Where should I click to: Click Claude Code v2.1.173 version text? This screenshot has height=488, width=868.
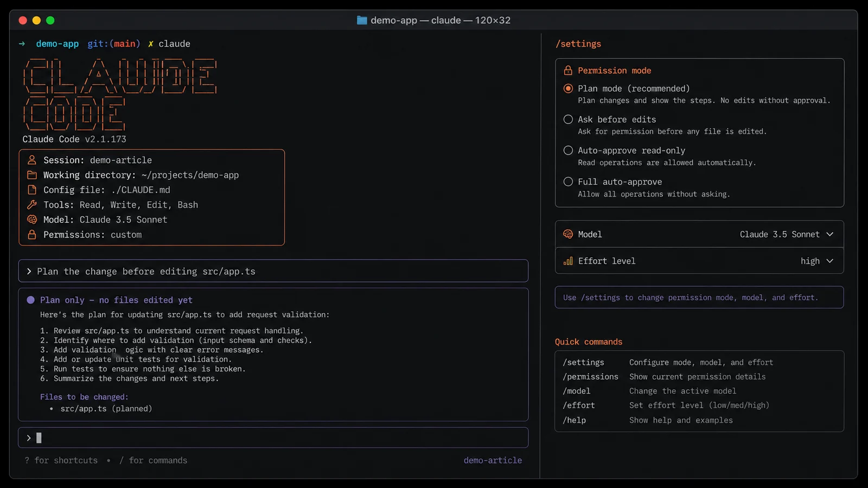[x=74, y=139]
